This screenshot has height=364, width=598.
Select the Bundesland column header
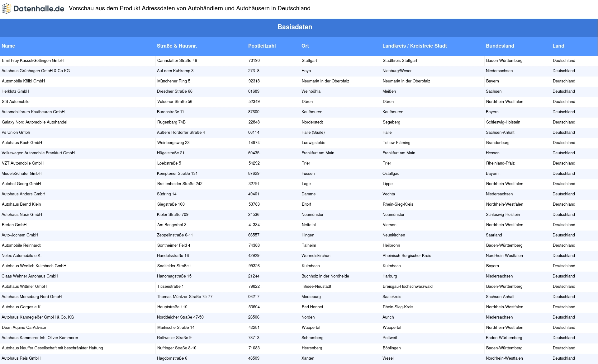(x=500, y=46)
